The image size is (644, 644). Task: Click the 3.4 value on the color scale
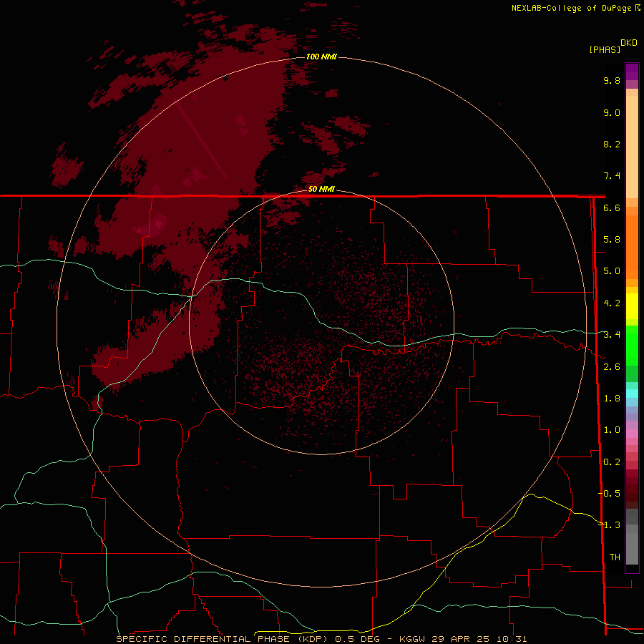(612, 335)
